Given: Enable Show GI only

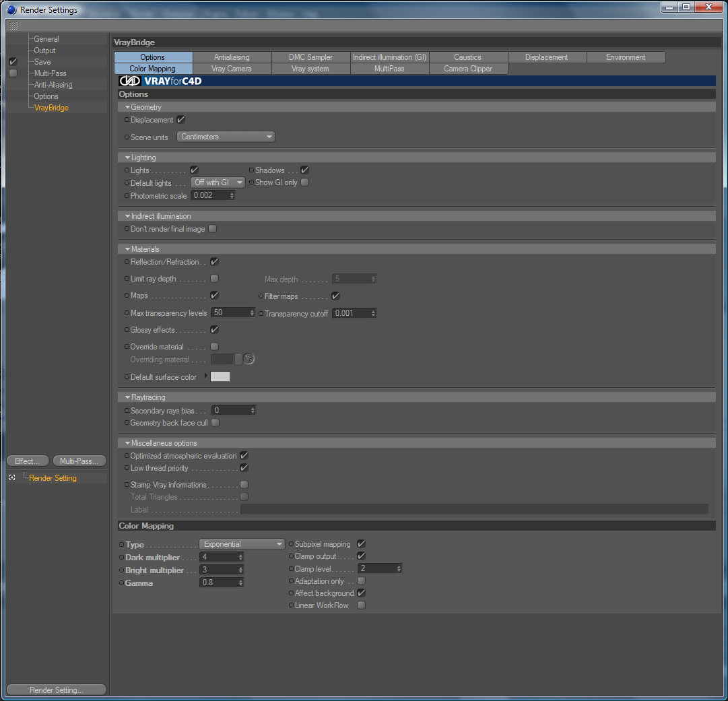Looking at the screenshot, I should [304, 182].
